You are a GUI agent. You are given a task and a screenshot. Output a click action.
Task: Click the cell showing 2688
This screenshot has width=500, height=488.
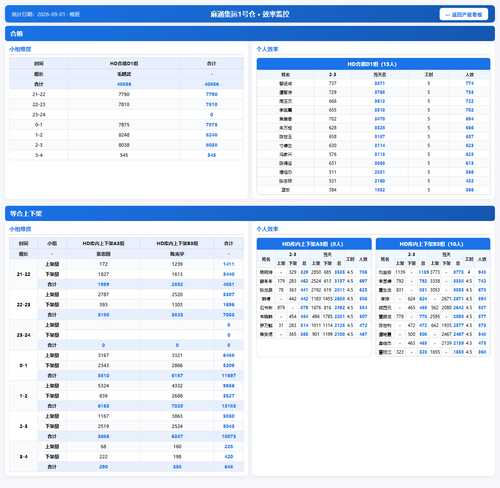[177, 396]
